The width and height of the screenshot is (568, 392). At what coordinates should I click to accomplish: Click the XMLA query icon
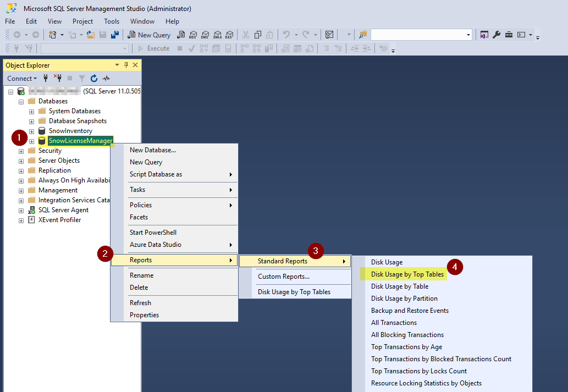click(217, 35)
